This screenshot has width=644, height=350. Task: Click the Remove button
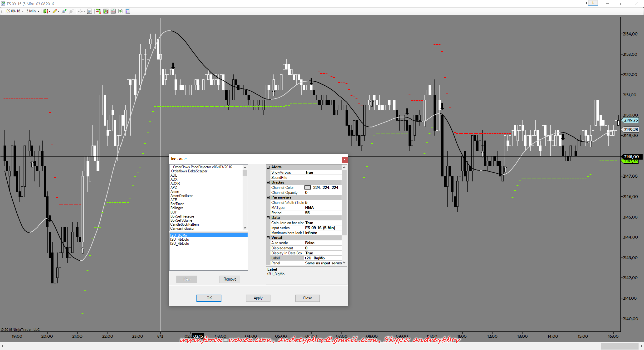(x=230, y=279)
